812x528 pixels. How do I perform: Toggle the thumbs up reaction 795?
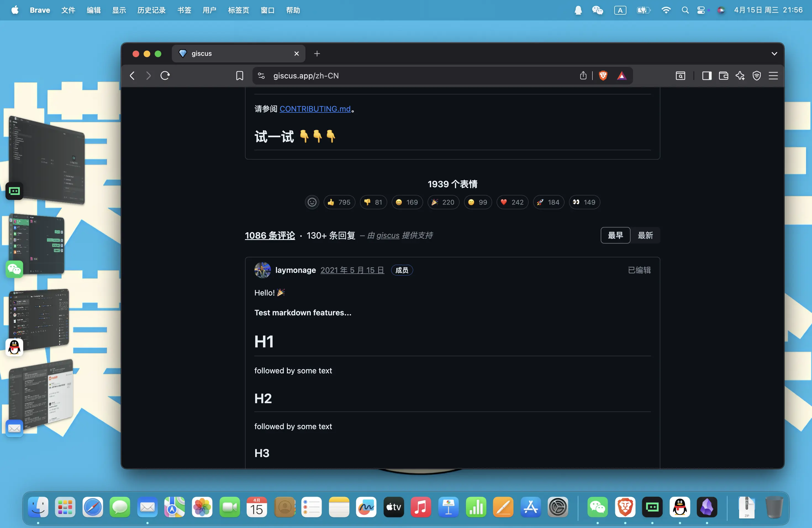[339, 202]
